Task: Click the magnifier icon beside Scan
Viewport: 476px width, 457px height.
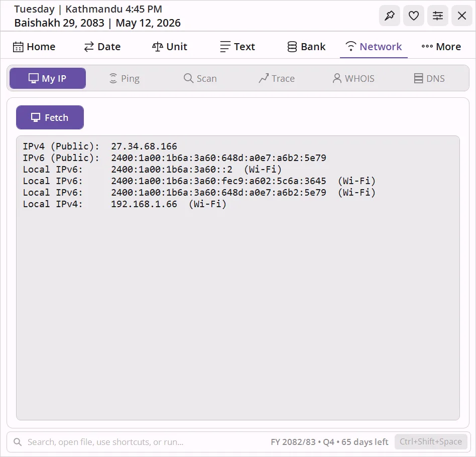Action: tap(188, 78)
